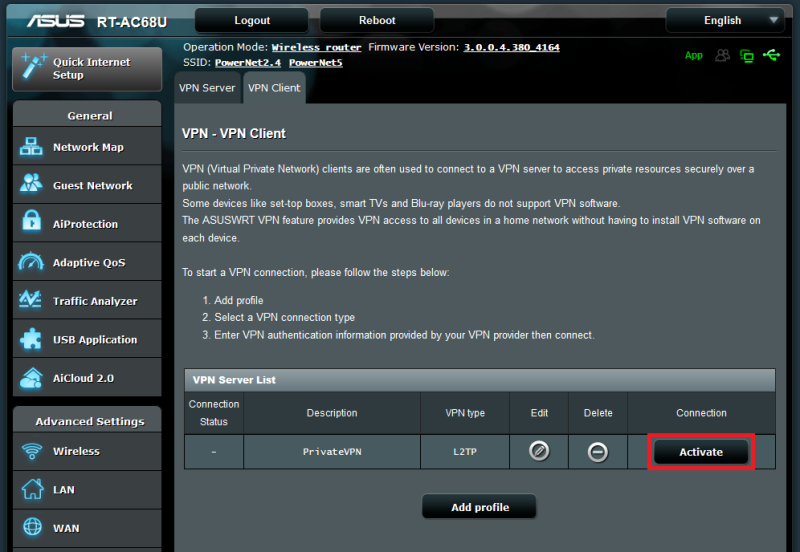Go to Guest Network menu label
This screenshot has width=800, height=552.
click(93, 186)
